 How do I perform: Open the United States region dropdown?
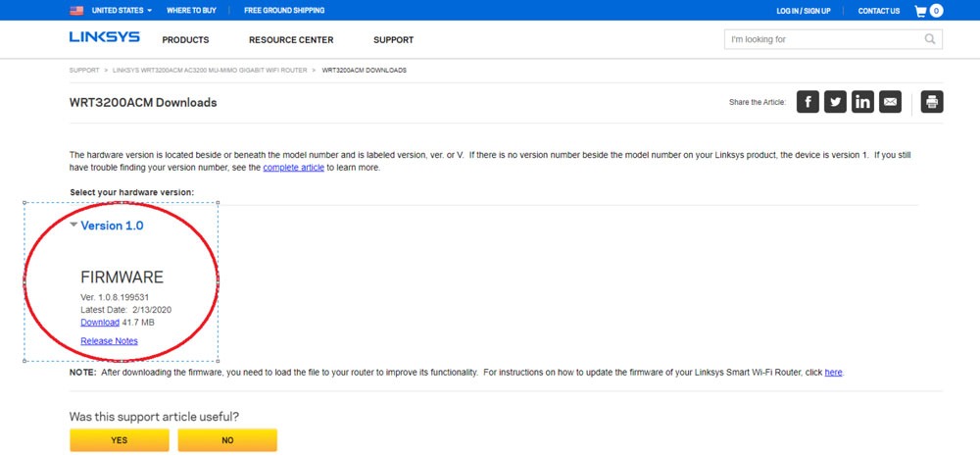[122, 11]
